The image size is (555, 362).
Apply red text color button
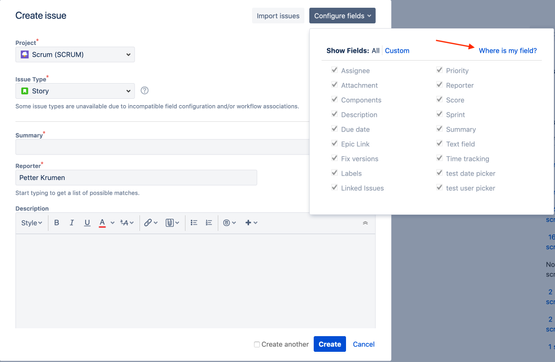click(102, 223)
